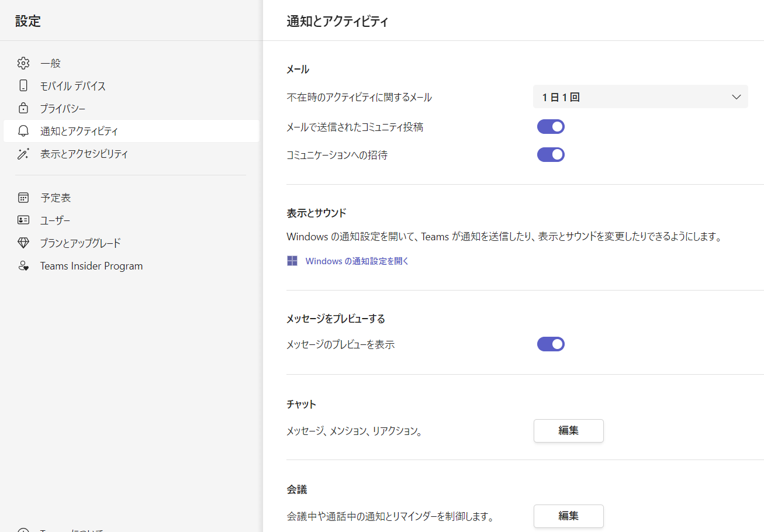Click the diamond icon for プランとアップグレード
764x532 pixels.
[23, 243]
